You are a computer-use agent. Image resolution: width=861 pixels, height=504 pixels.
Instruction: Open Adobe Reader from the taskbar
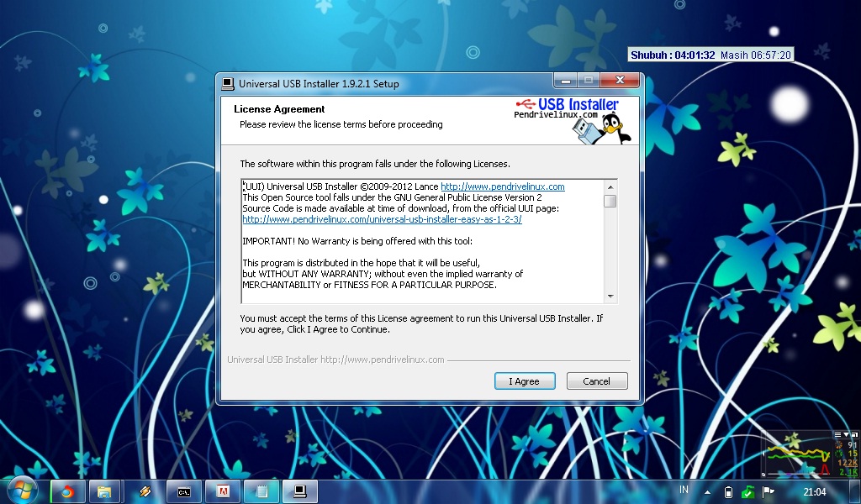click(x=222, y=491)
